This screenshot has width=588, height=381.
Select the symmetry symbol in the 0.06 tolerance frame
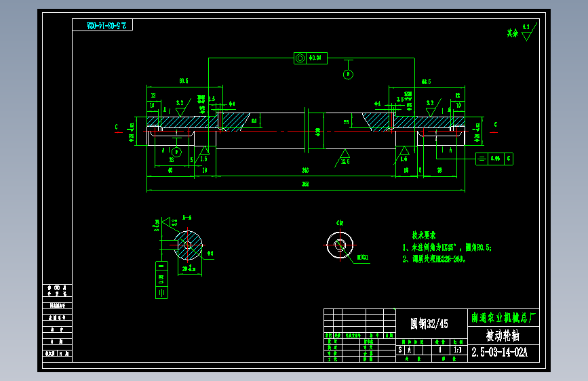482,159
